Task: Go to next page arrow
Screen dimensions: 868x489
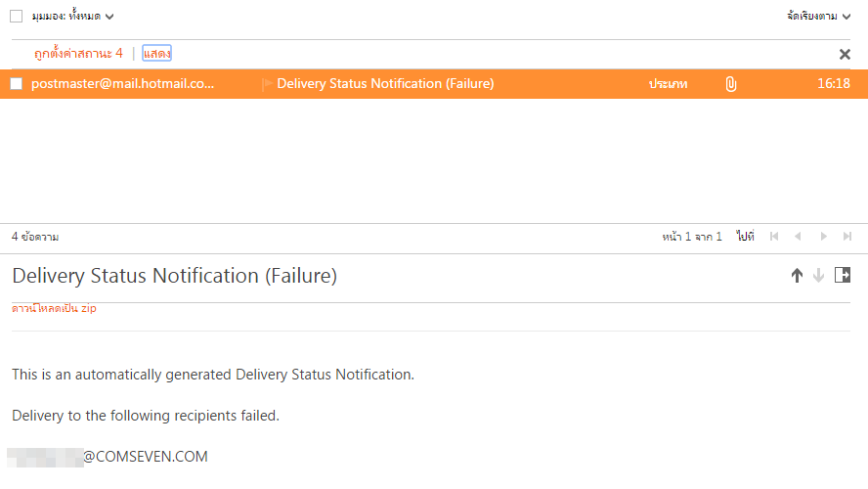Action: tap(824, 237)
